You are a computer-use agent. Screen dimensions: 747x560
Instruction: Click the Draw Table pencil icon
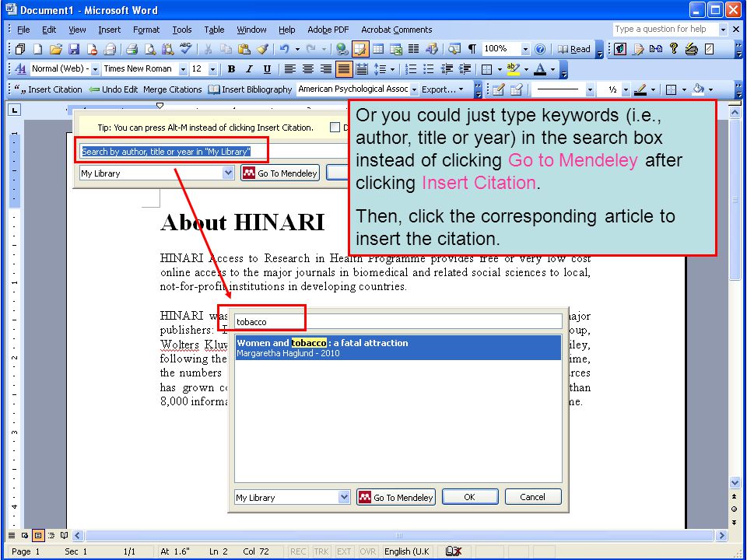pyautogui.click(x=498, y=89)
